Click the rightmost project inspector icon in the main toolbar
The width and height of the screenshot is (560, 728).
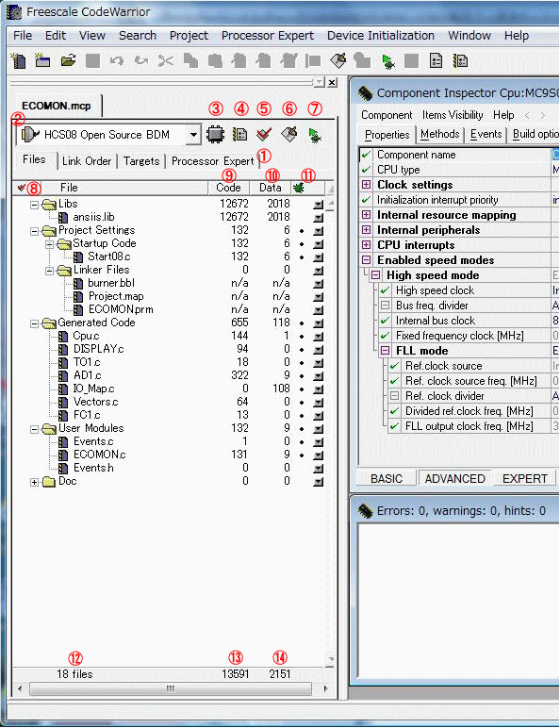click(x=460, y=60)
